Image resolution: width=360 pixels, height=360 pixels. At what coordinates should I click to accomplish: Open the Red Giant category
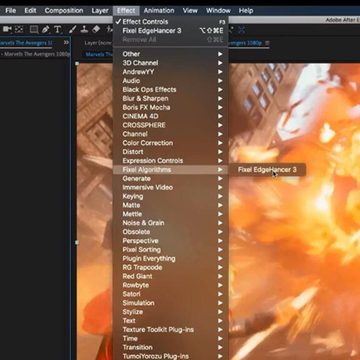click(x=170, y=276)
